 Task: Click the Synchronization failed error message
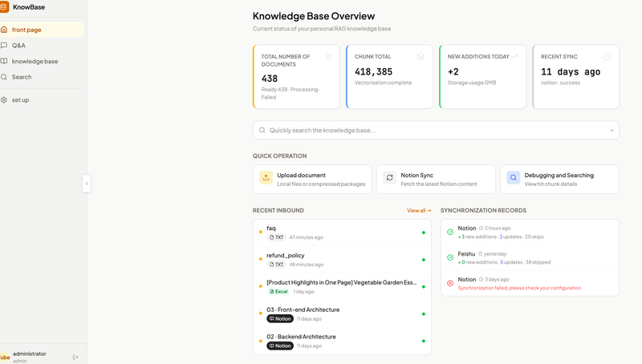[519, 288]
